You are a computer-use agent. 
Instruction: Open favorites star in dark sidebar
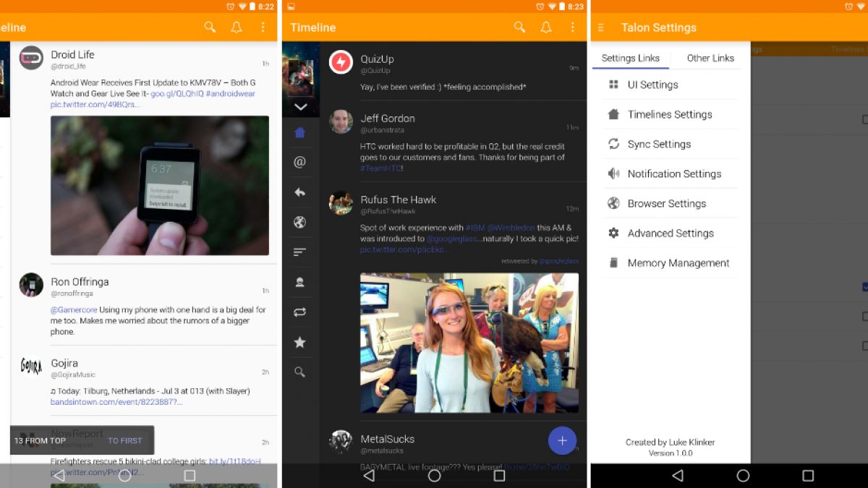(299, 343)
